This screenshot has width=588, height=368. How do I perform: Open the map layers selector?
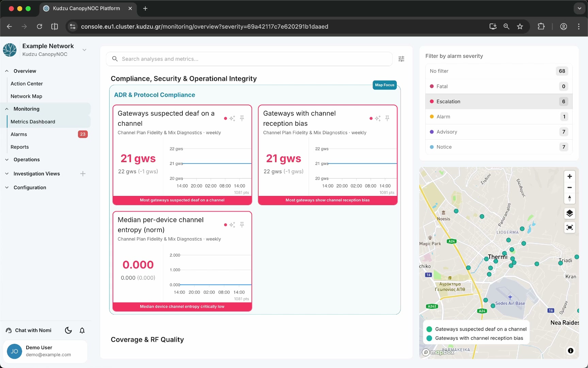[x=570, y=214]
